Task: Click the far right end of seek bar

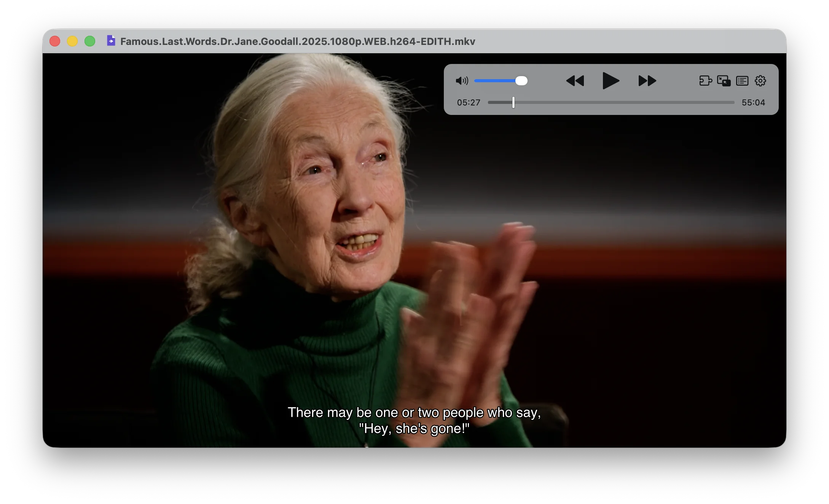Action: click(733, 102)
